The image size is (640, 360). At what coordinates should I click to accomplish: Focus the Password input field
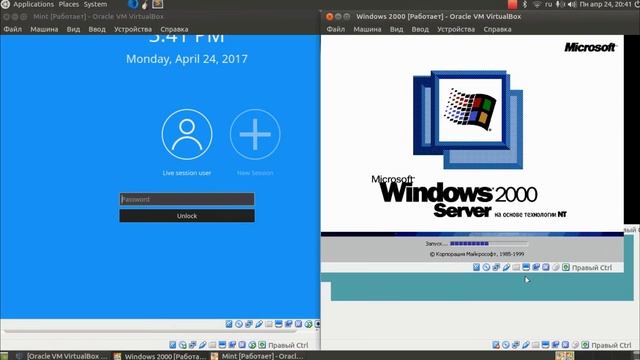(x=187, y=199)
